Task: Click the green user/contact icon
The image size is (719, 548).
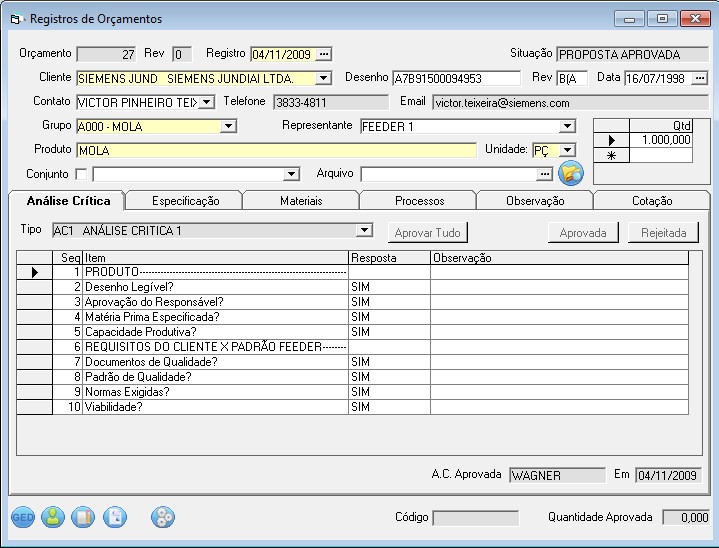Action: point(53,517)
